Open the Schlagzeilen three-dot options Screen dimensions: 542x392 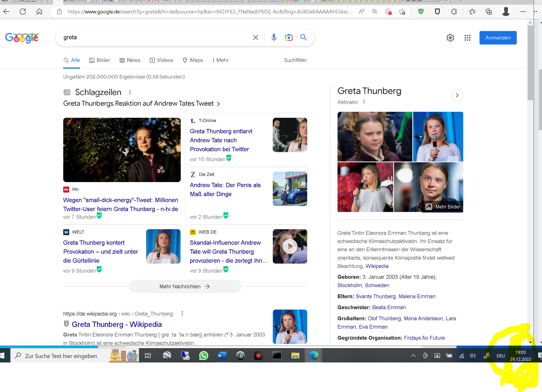pos(130,92)
